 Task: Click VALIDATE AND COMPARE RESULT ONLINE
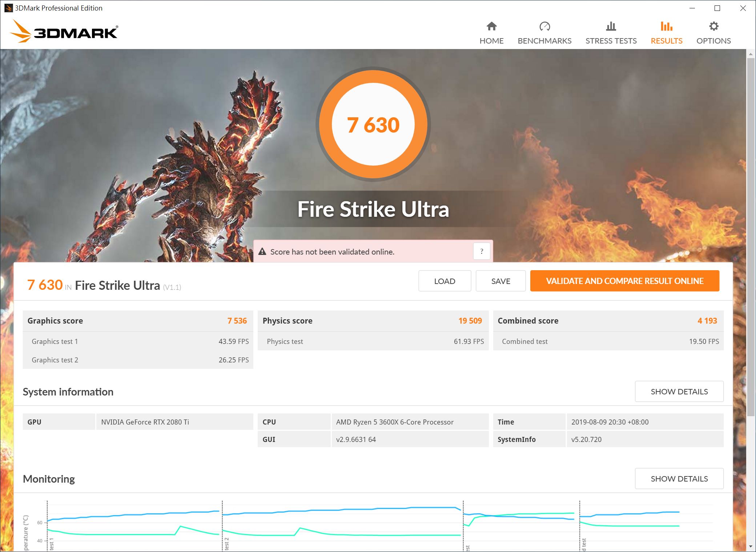click(624, 281)
